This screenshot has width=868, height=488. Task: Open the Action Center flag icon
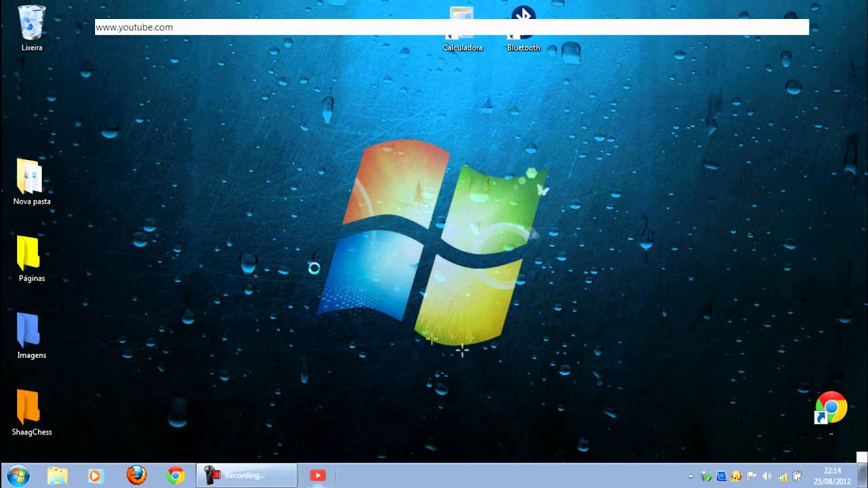pyautogui.click(x=751, y=476)
